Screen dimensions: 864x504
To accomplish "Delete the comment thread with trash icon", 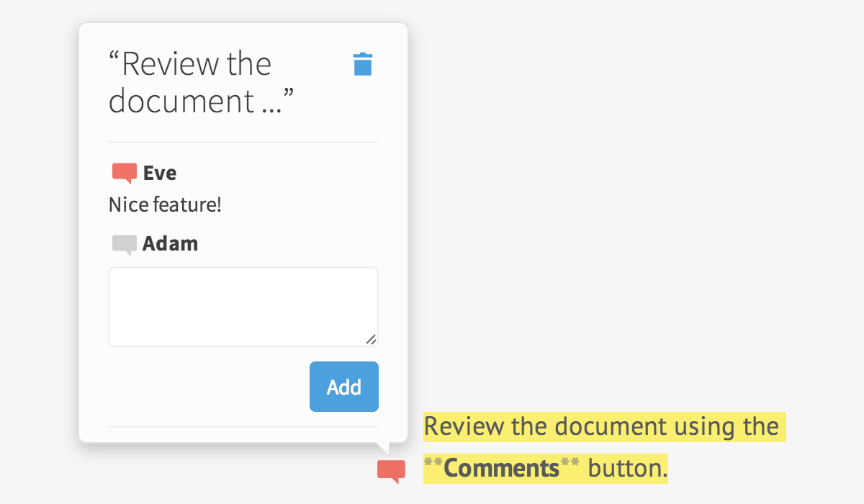I will [x=363, y=64].
